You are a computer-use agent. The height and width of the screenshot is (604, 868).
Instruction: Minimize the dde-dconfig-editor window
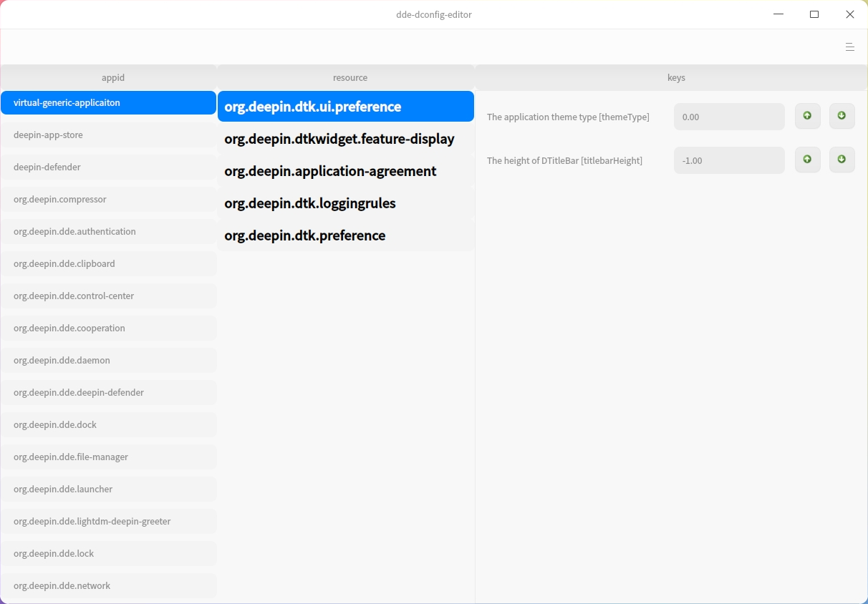(778, 14)
